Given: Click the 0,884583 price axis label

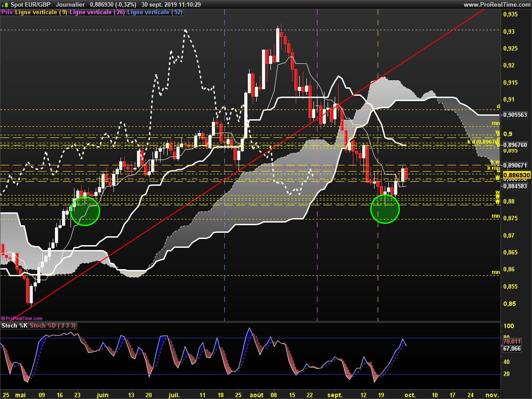Looking at the screenshot, I should point(515,186).
